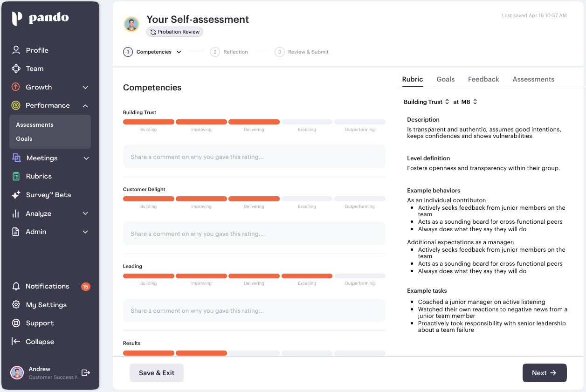Click the Probation Review tag
The width and height of the screenshot is (586, 392).
point(175,32)
